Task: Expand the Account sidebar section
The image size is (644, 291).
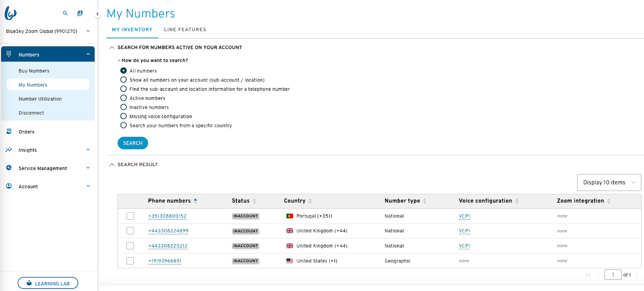Action: coord(88,186)
